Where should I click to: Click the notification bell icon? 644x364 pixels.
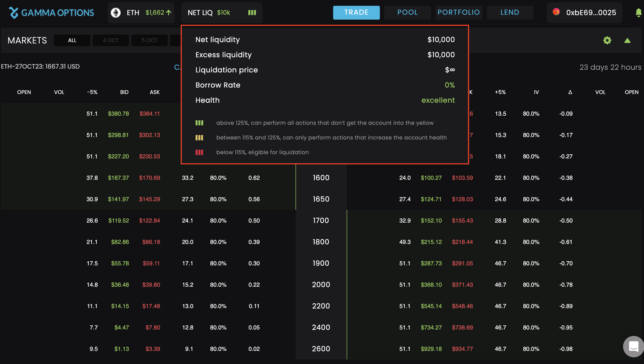click(x=638, y=12)
